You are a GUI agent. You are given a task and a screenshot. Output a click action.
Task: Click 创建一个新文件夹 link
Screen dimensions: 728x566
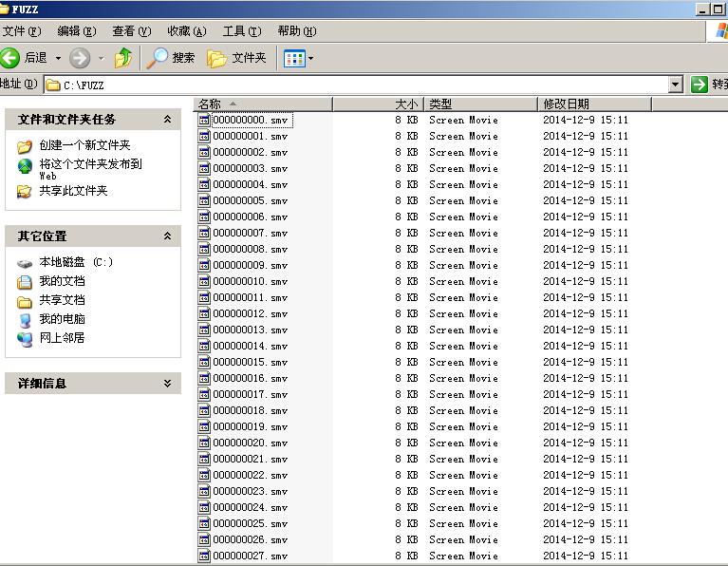click(84, 145)
